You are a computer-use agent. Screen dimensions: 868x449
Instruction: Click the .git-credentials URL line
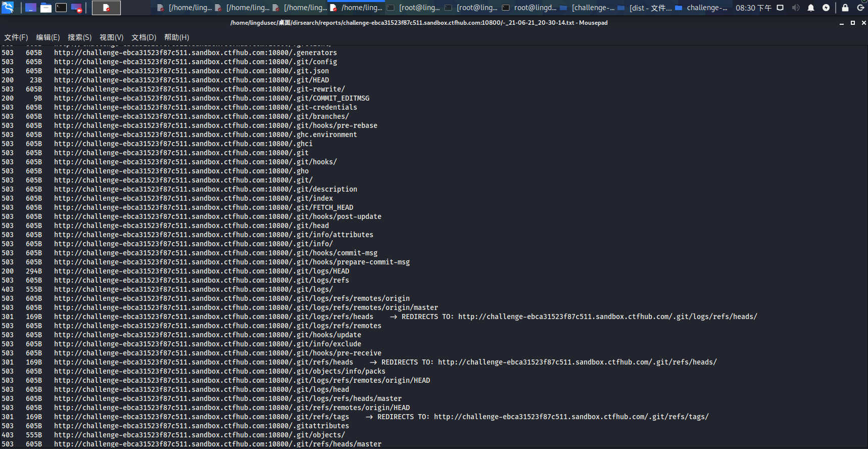pos(206,107)
